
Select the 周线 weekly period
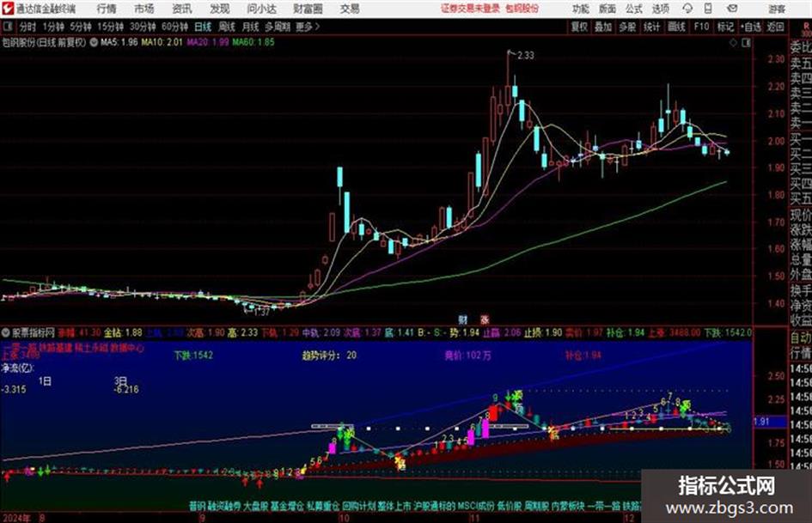[227, 27]
